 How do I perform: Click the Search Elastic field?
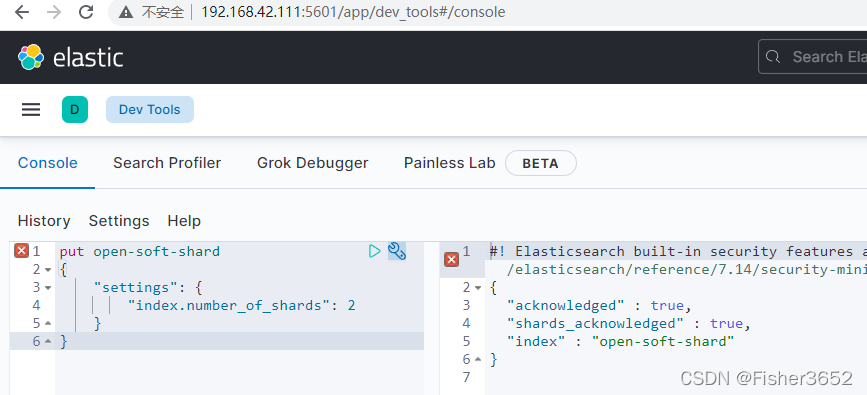813,56
